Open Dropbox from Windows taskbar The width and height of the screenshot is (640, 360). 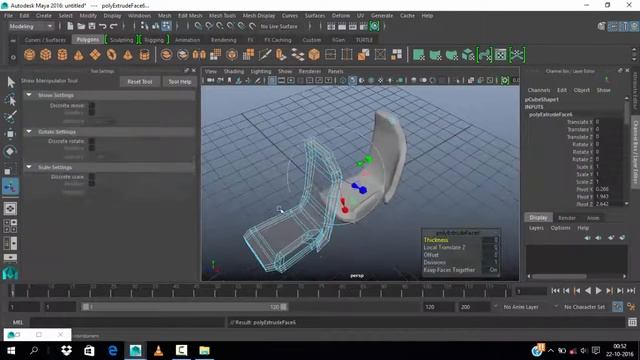pos(66,350)
